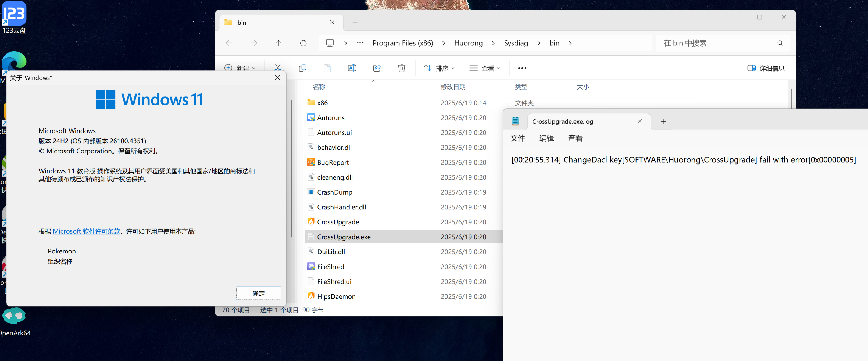Click the Cut scissors icon in Explorer toolbar
The height and width of the screenshot is (361, 868).
click(x=278, y=67)
